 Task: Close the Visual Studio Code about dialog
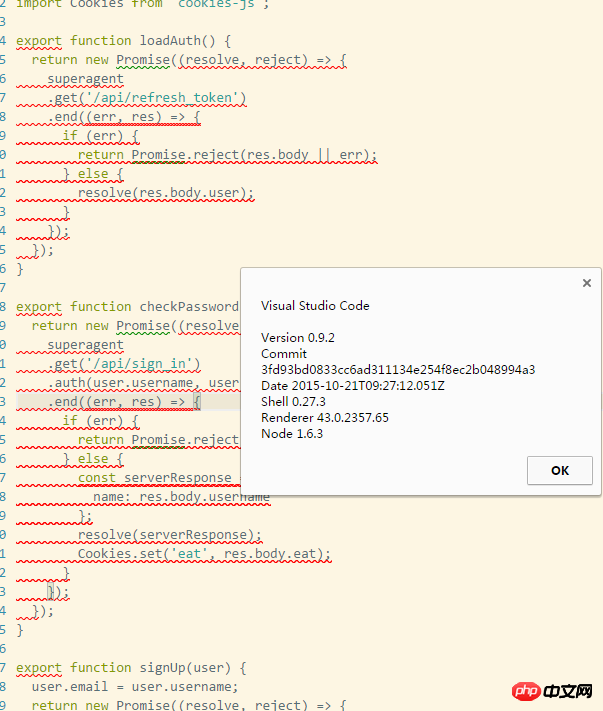click(587, 283)
